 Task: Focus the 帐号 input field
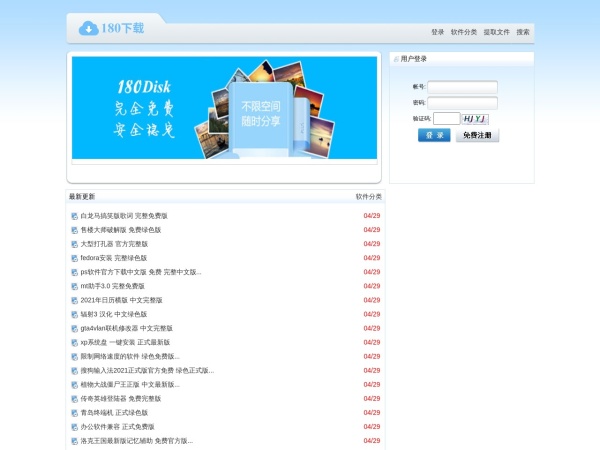[x=462, y=87]
